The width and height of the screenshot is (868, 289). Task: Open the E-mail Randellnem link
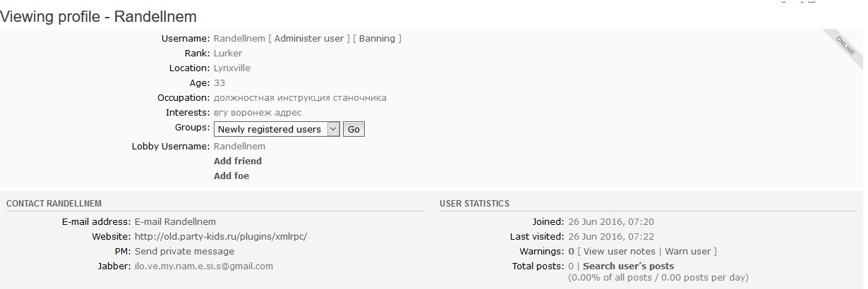pyautogui.click(x=175, y=222)
